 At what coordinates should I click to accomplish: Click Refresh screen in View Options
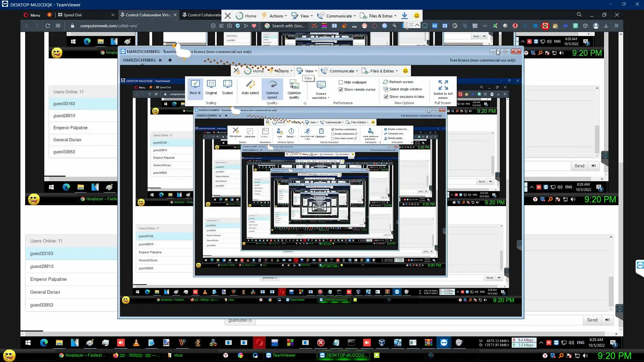401,82
